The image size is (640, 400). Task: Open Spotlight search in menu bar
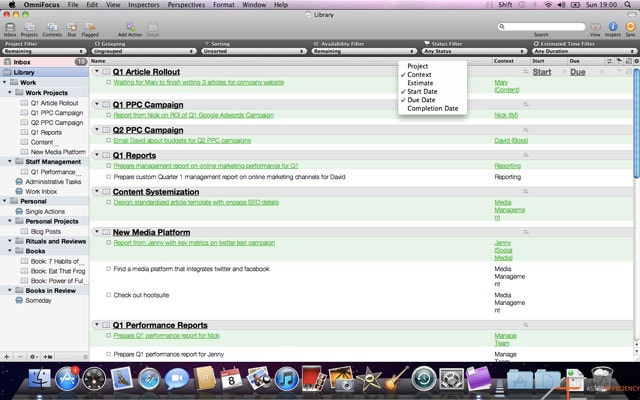click(627, 4)
